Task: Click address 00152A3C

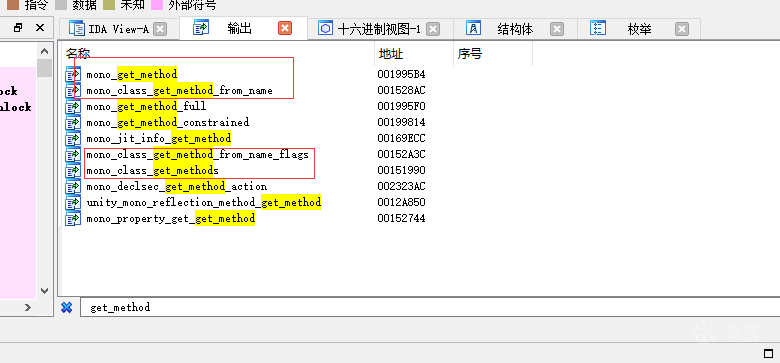Action: coord(401,155)
